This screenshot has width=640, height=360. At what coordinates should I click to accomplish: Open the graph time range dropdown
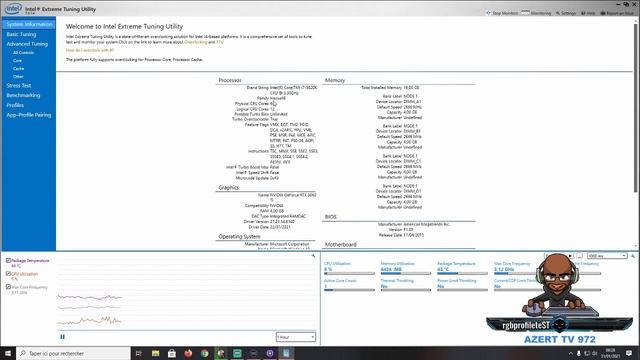296,337
